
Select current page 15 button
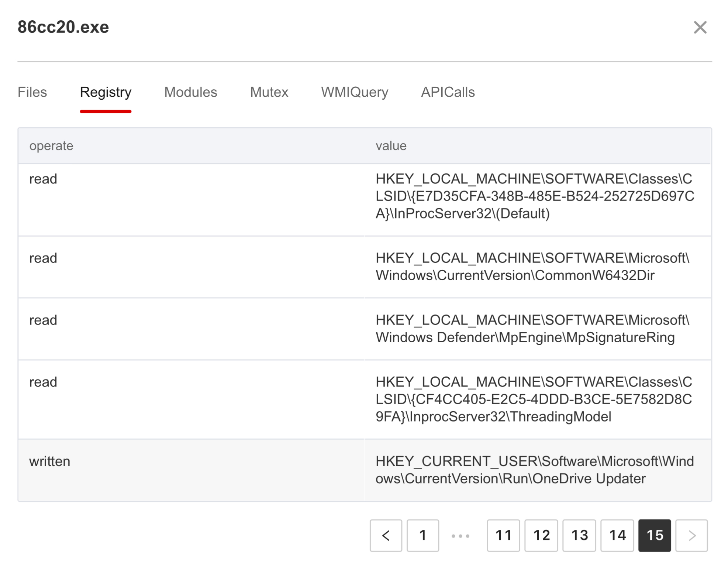654,535
